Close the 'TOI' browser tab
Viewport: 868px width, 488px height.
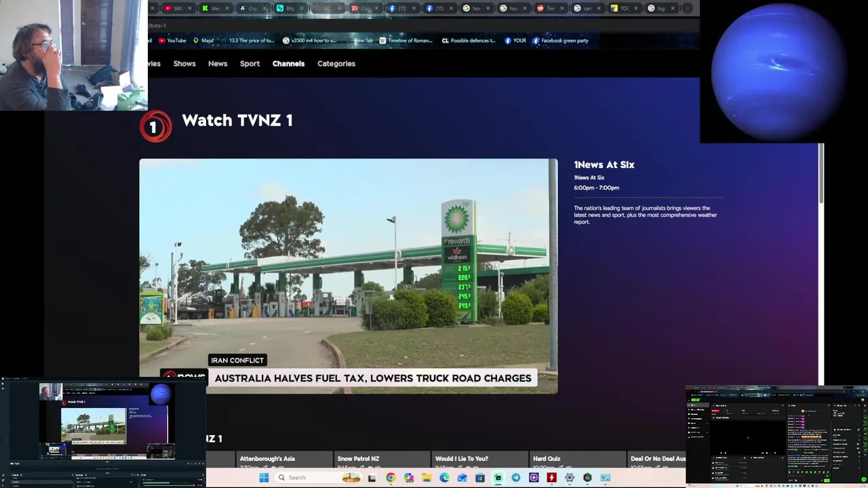click(x=636, y=8)
